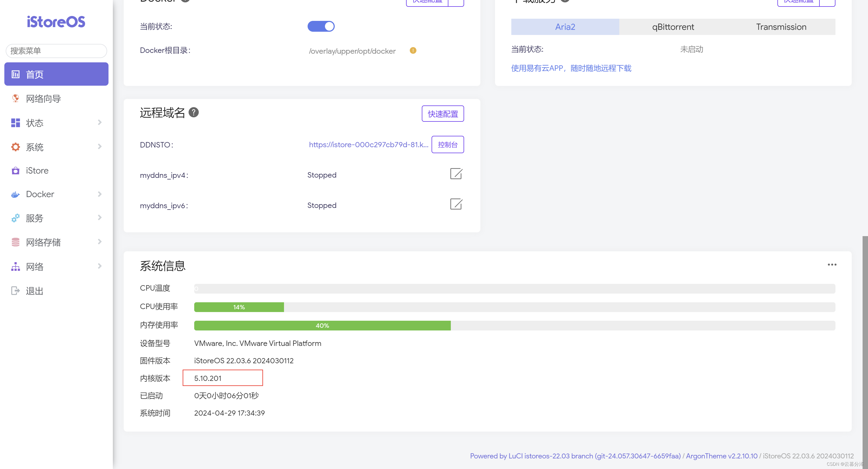Viewport: 868px width, 469px height.
Task: Click the edit icon for myddns_ipv6
Action: [456, 204]
